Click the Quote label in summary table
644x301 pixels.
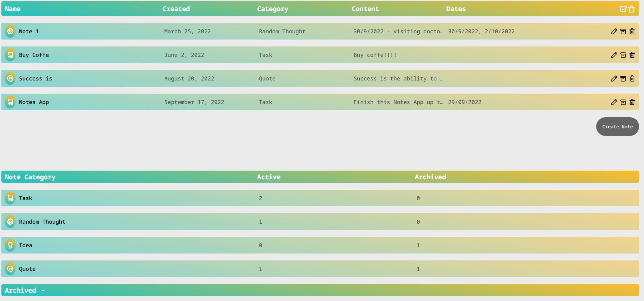(x=27, y=269)
